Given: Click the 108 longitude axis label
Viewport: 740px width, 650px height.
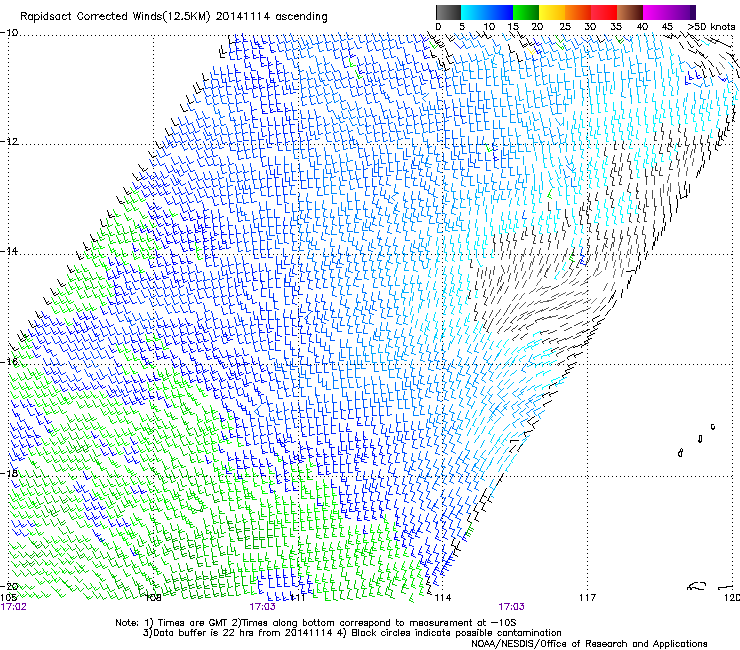Looking at the screenshot, I should tap(154, 598).
